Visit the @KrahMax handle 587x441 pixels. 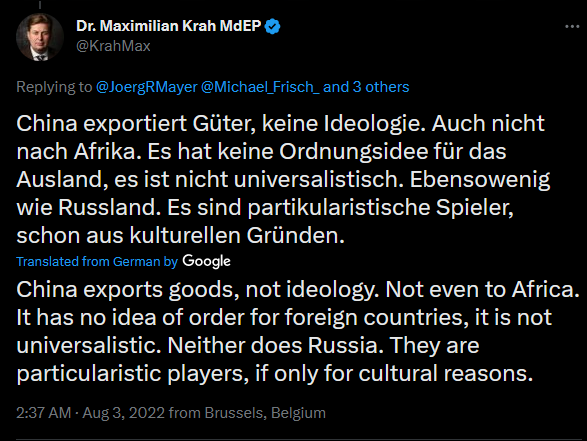tap(113, 46)
